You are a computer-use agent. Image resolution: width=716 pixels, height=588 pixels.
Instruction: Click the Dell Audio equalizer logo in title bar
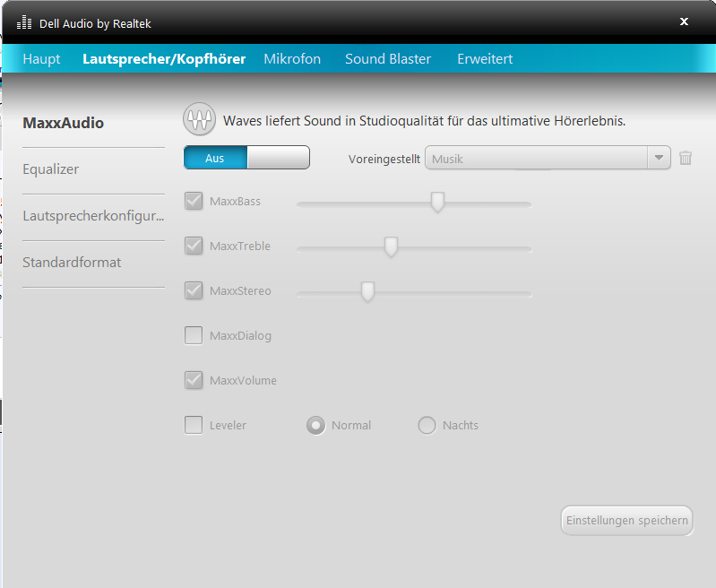[23, 22]
